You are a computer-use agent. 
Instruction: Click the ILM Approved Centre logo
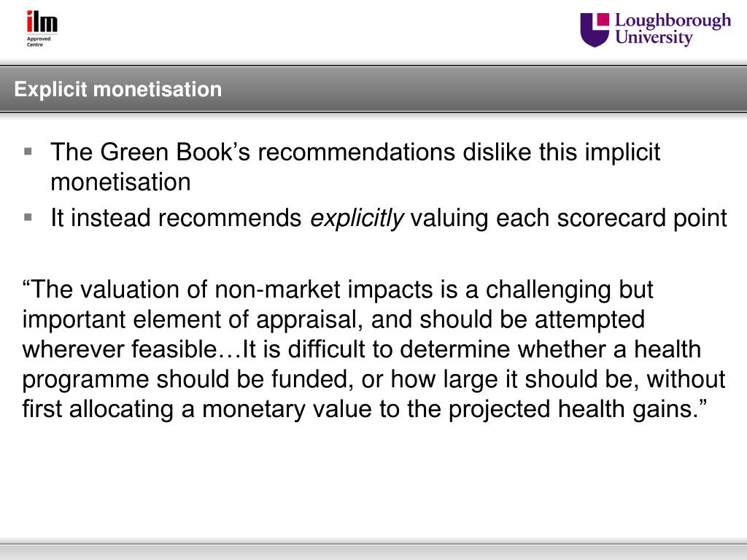[x=42, y=28]
